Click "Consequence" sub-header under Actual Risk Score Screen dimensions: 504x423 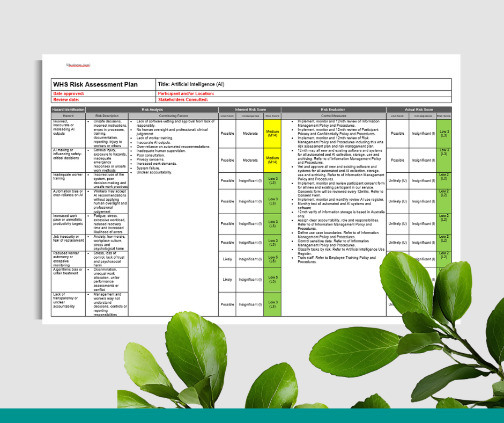pyautogui.click(x=423, y=116)
